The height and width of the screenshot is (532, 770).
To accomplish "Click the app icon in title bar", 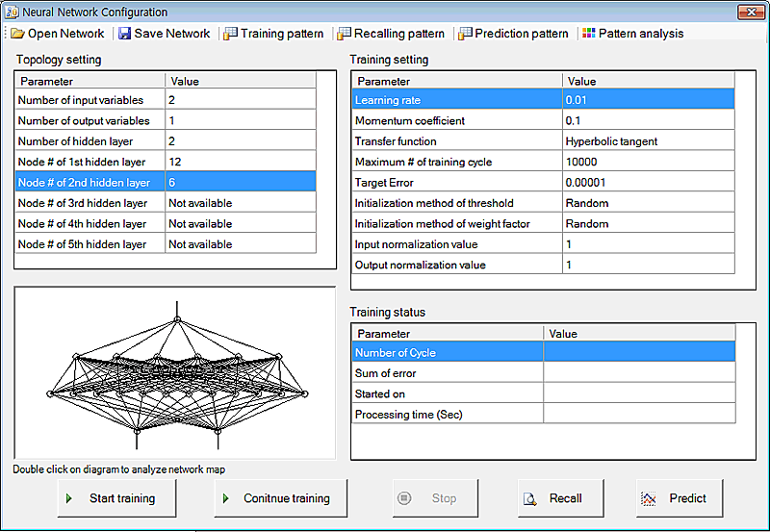I will click(13, 13).
